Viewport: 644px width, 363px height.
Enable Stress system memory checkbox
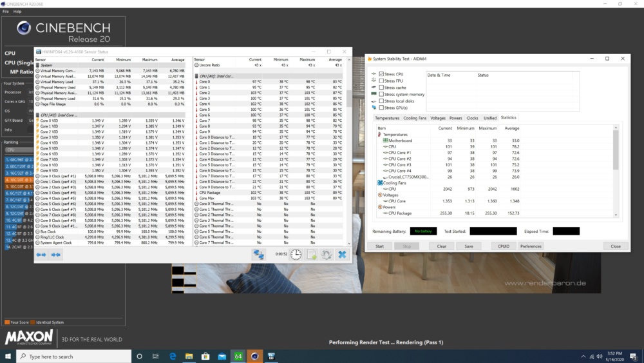(381, 94)
